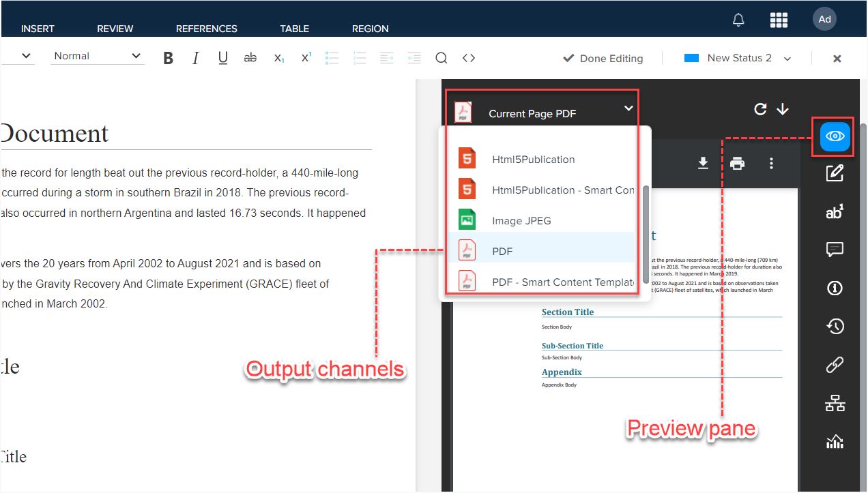The image size is (868, 493).
Task: Click the Section Title heading in preview
Action: tap(568, 312)
